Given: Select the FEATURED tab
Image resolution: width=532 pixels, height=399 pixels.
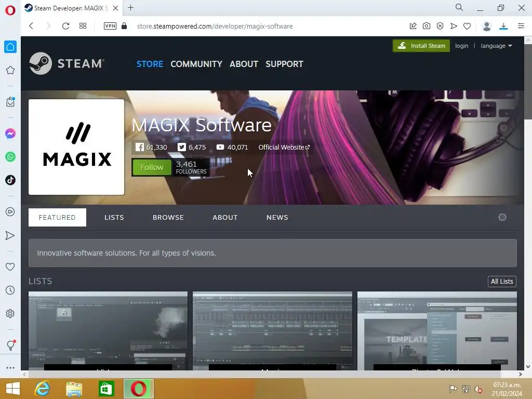Looking at the screenshot, I should 57,218.
